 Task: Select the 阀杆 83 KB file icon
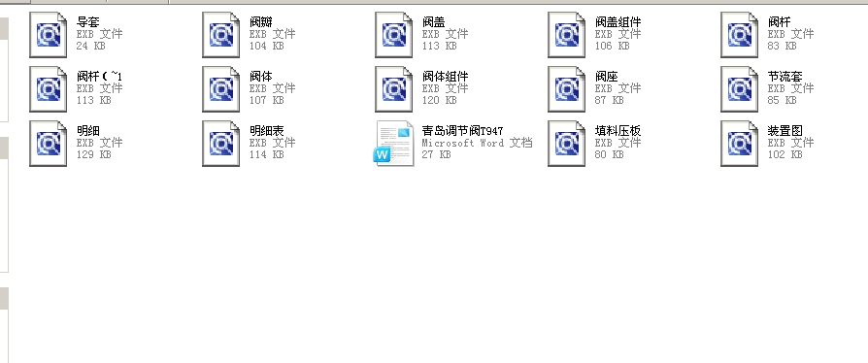pyautogui.click(x=739, y=35)
